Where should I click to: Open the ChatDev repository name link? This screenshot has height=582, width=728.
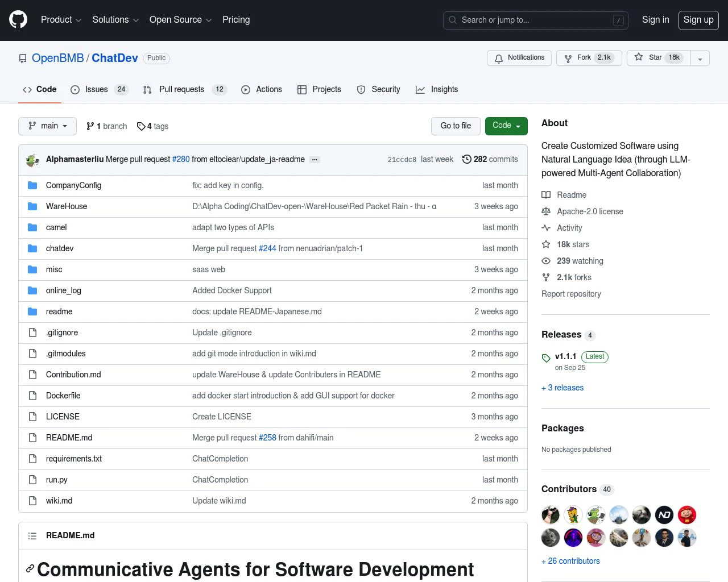(x=115, y=58)
